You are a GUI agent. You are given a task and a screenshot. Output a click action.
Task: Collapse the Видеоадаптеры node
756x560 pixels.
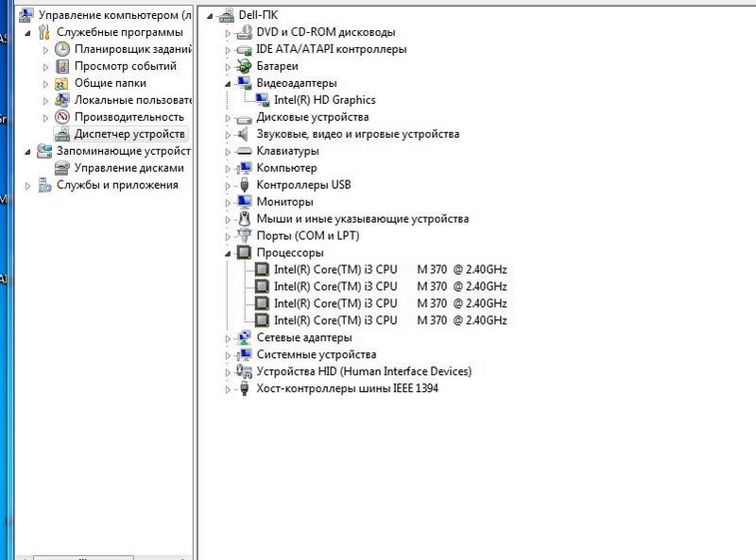click(x=228, y=84)
